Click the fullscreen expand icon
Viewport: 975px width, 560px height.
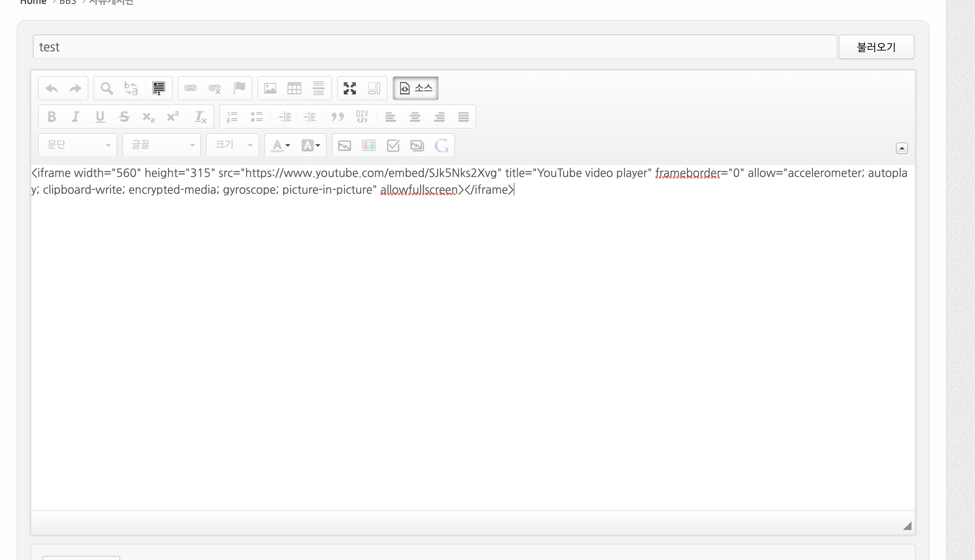tap(349, 88)
